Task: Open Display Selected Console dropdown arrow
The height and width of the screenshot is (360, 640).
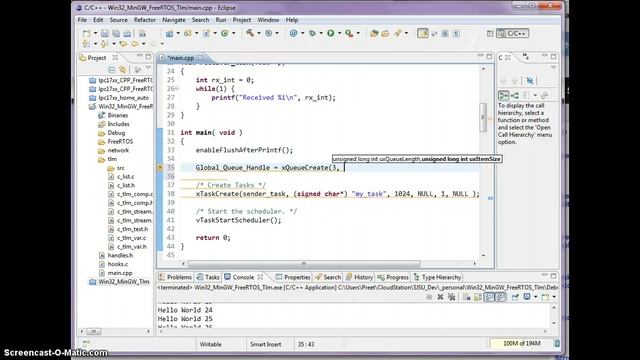Action: (x=536, y=297)
